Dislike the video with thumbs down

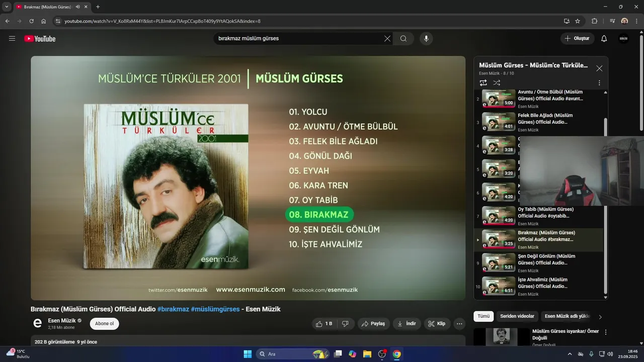tap(346, 324)
